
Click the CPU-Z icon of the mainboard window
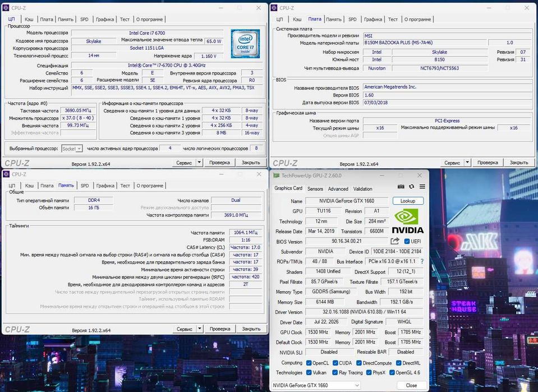(x=274, y=7)
